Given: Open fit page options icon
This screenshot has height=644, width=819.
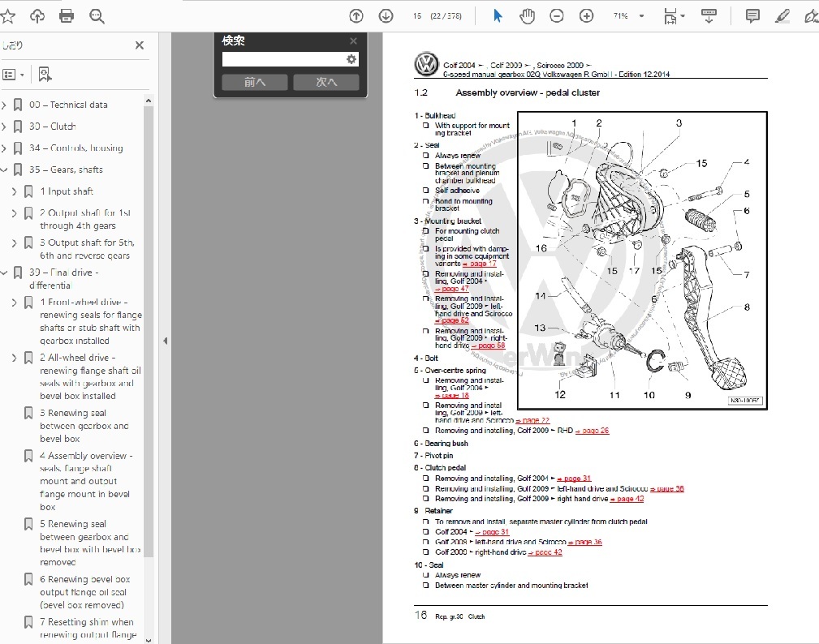Looking at the screenshot, I should 674,16.
